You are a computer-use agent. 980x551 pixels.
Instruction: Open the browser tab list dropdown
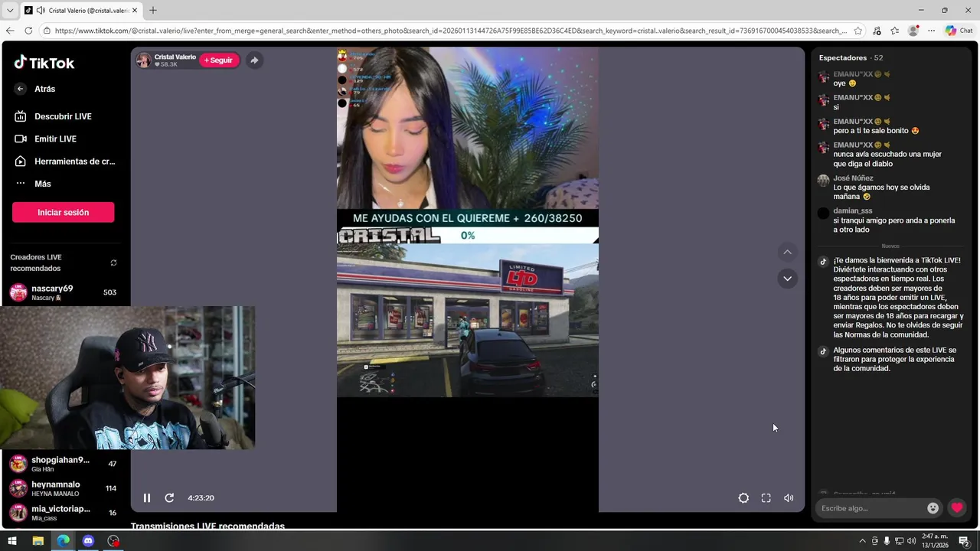[x=10, y=11]
